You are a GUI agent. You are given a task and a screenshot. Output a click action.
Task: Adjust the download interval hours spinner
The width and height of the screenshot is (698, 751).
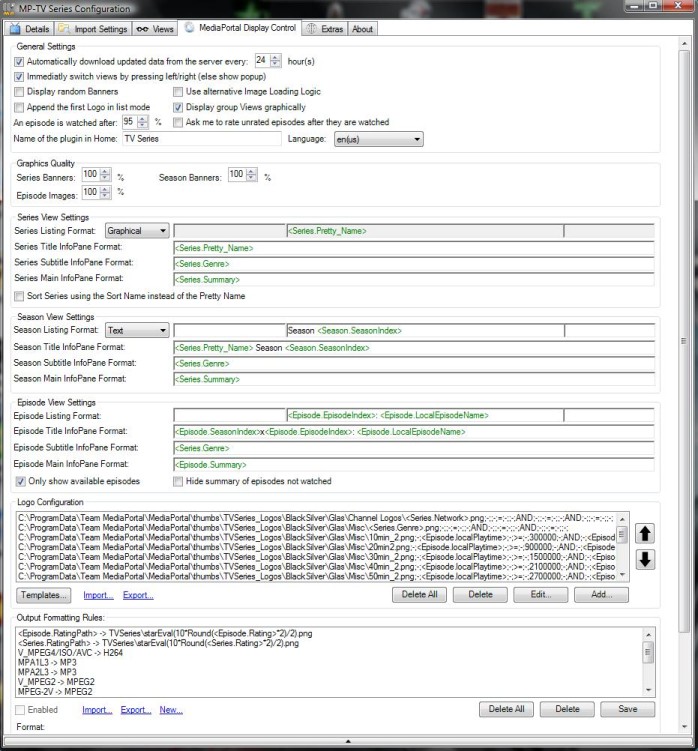[275, 60]
